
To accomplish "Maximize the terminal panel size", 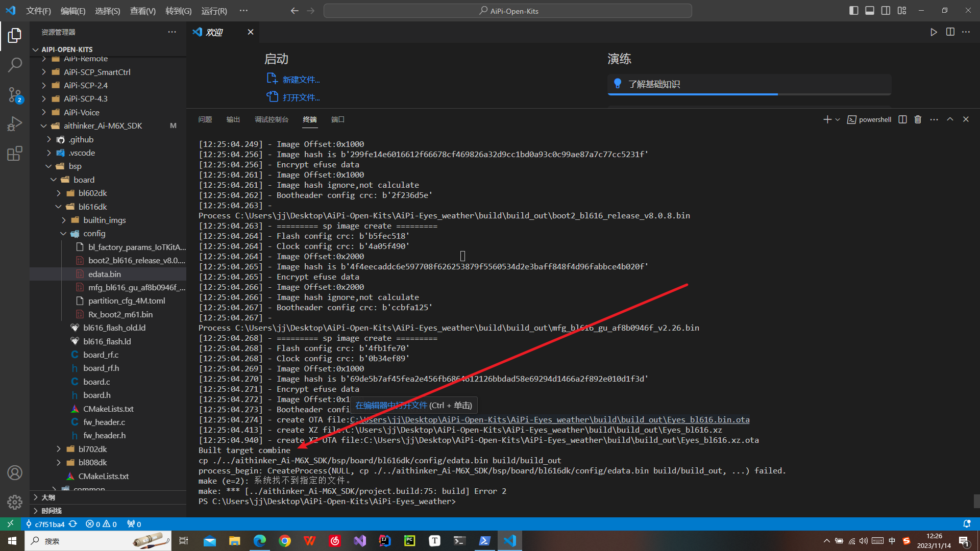I will (x=950, y=119).
